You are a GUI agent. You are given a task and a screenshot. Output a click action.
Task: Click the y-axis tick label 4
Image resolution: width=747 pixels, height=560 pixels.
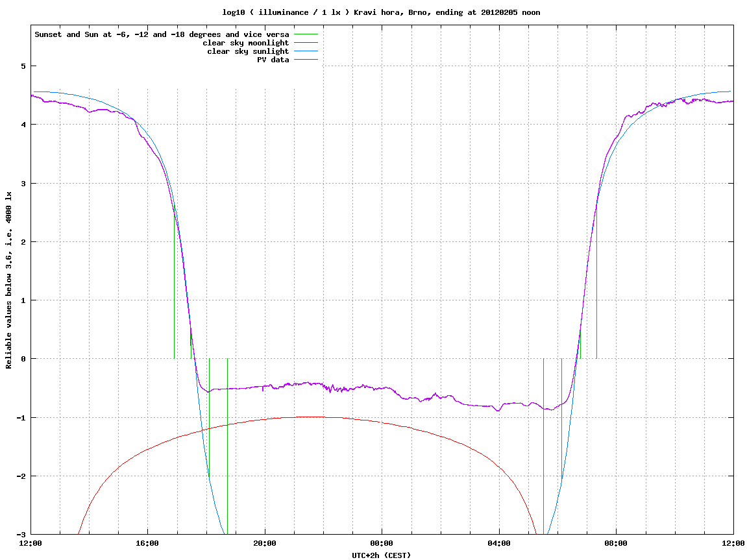(x=23, y=125)
